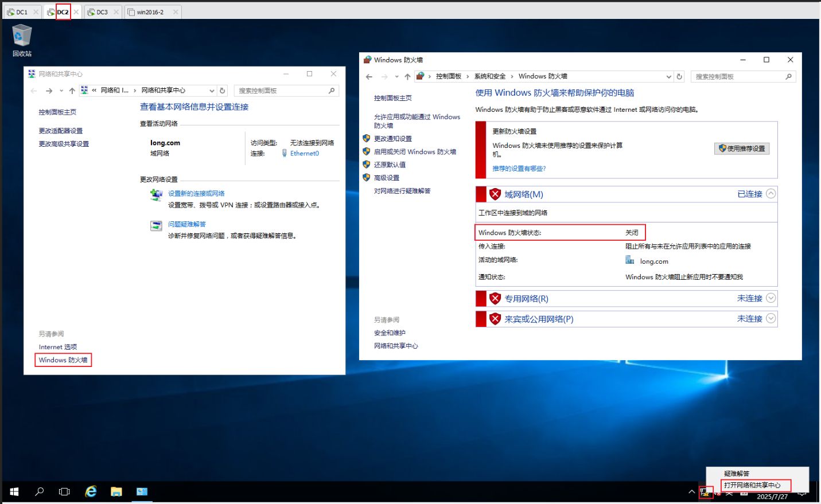The width and height of the screenshot is (821, 504).
Task: Click 系统和安全 breadcrumb in Firewall address bar
Action: click(x=490, y=76)
